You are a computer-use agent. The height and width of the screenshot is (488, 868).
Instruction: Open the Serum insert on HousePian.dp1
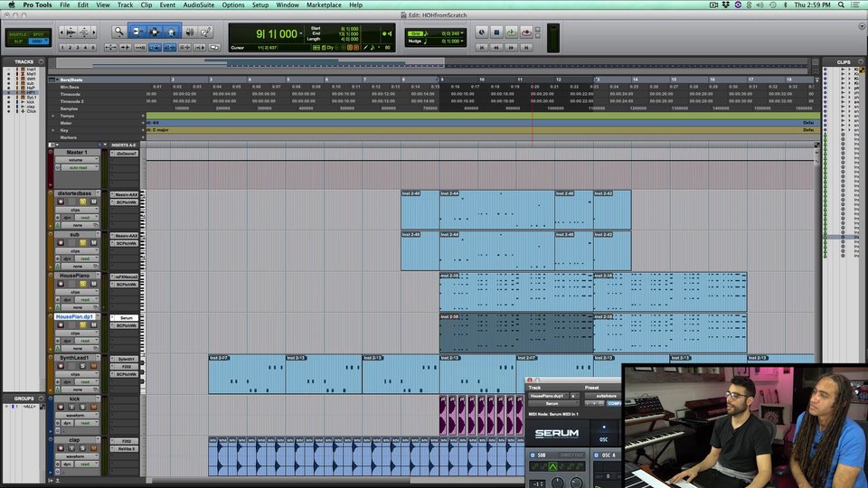(125, 318)
